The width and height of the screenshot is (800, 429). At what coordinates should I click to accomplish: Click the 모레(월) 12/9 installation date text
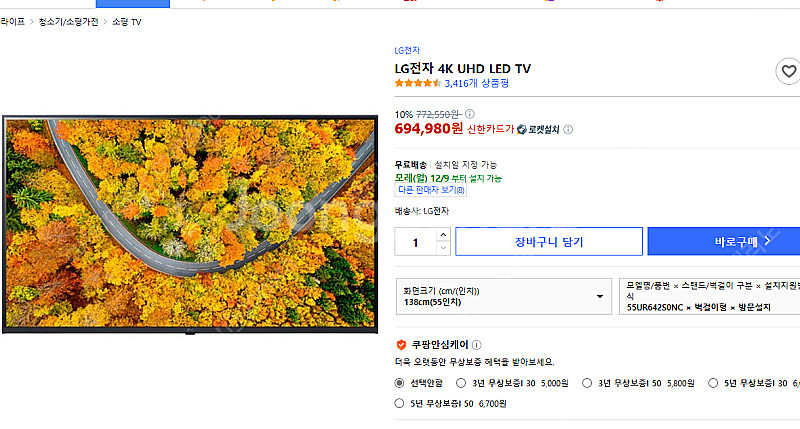[x=448, y=178]
